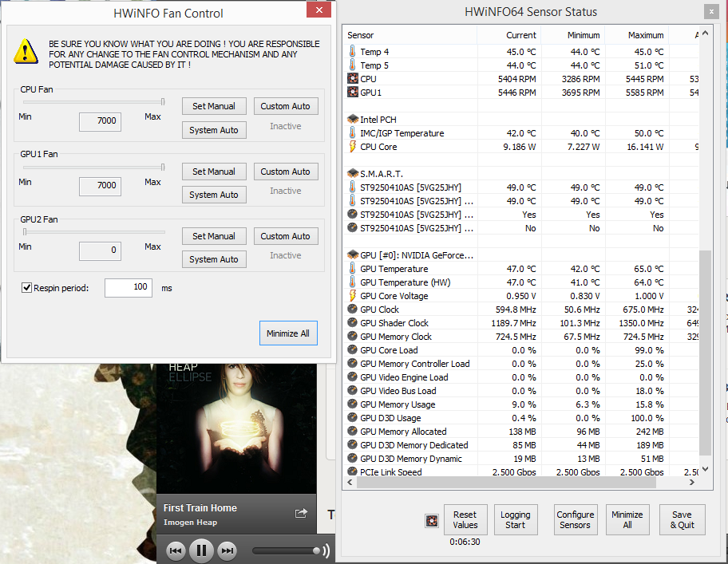728x564 pixels.
Task: Click the GPU Temperature (HW) thermometer icon
Action: 352,282
